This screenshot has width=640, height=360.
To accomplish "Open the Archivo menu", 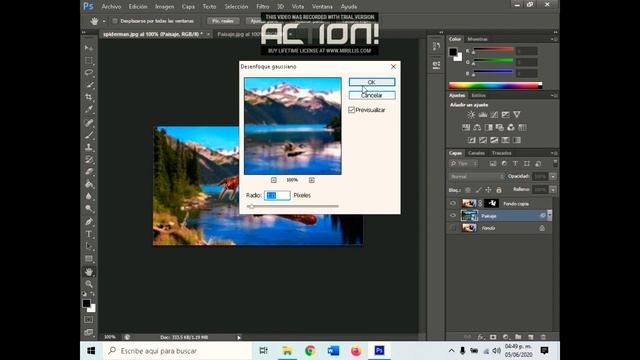I will click(x=111, y=7).
